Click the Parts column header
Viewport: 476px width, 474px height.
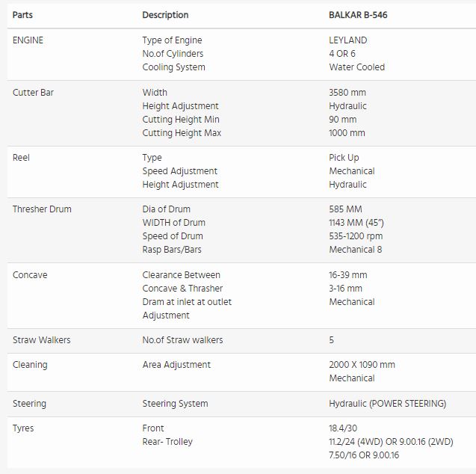coord(23,15)
